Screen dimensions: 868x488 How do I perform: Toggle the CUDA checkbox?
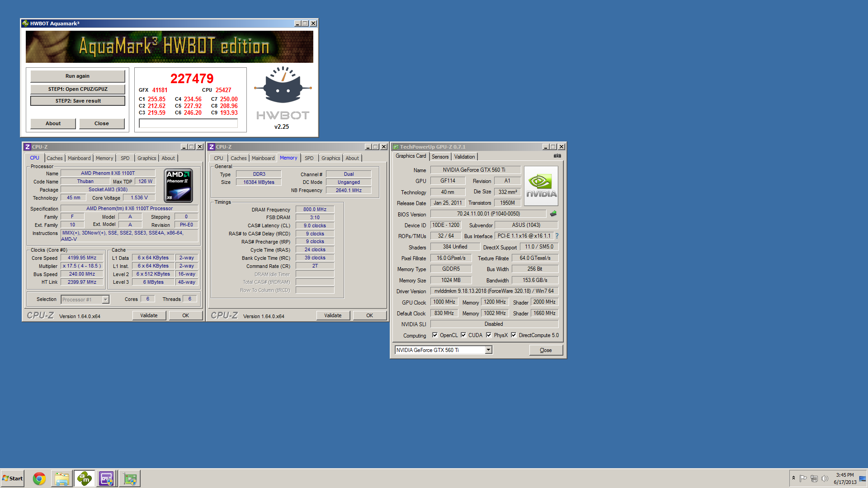point(463,335)
